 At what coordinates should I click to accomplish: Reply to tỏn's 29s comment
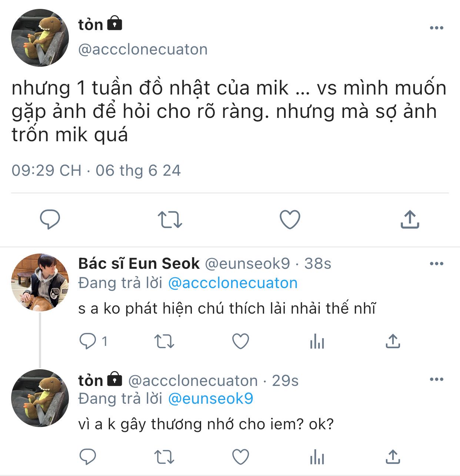88,457
